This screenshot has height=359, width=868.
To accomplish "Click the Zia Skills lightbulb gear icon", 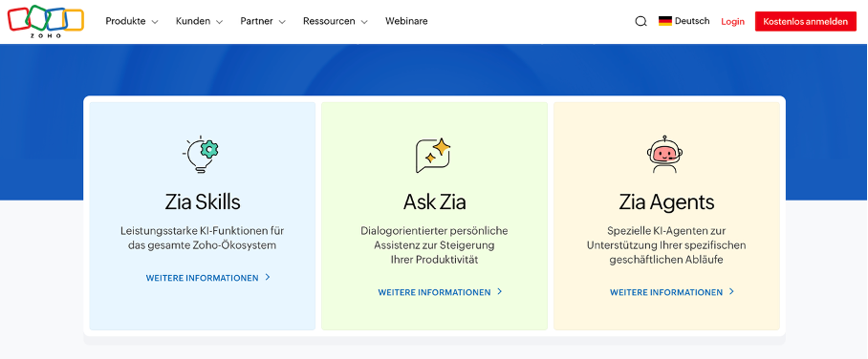I will 201,155.
